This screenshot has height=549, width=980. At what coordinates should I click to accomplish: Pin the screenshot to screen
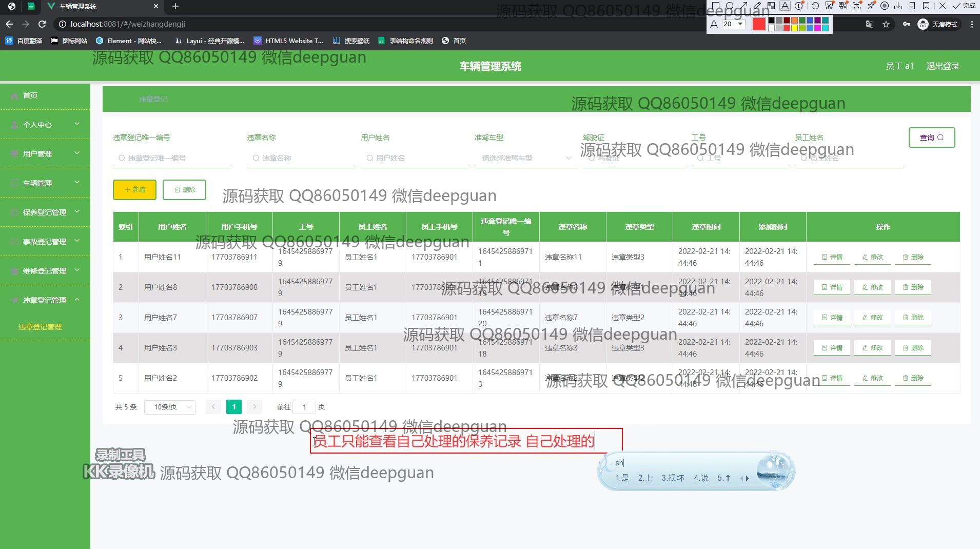pos(871,6)
